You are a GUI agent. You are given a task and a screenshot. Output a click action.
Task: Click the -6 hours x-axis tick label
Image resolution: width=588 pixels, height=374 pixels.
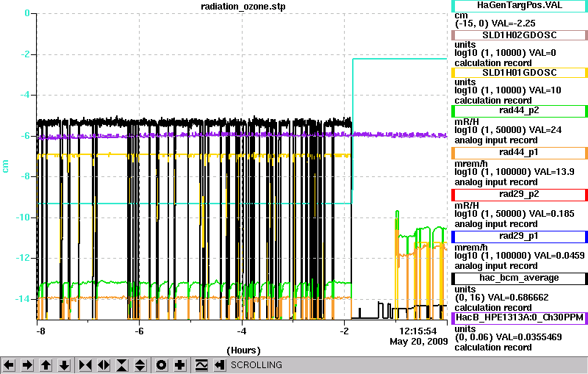[x=139, y=331]
